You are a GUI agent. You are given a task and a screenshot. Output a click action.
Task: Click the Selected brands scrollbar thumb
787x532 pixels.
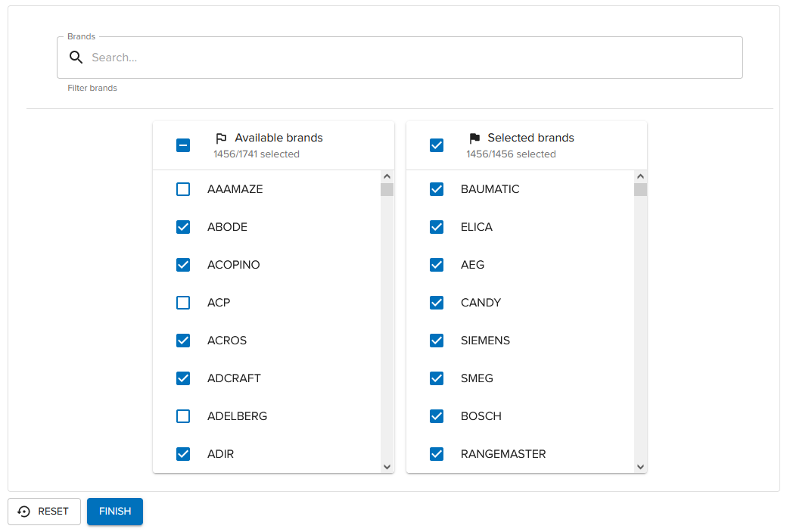click(640, 190)
